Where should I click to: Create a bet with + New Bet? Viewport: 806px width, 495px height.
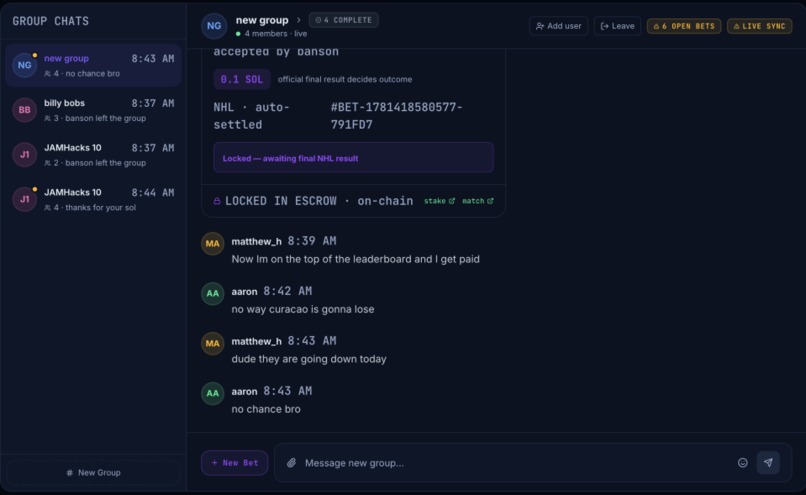click(234, 463)
